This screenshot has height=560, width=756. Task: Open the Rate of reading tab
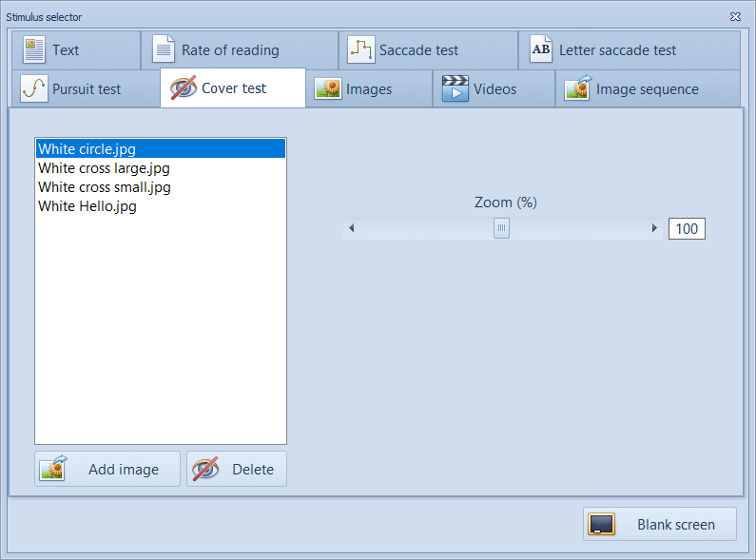pyautogui.click(x=230, y=50)
